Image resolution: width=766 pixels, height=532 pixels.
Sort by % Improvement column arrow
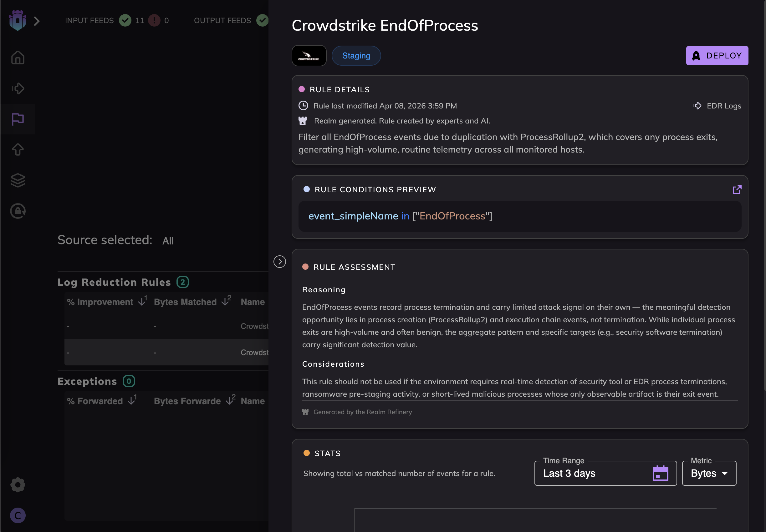coord(142,302)
